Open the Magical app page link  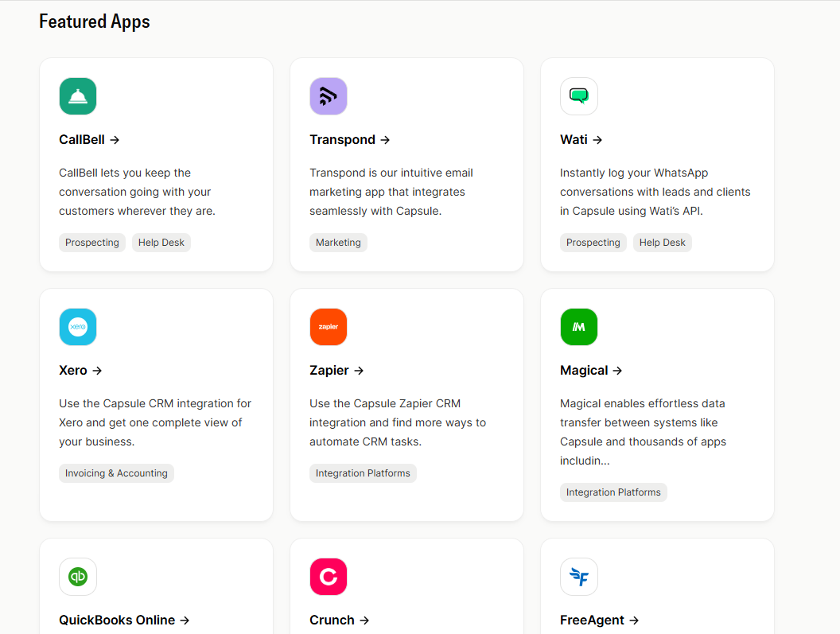click(591, 371)
